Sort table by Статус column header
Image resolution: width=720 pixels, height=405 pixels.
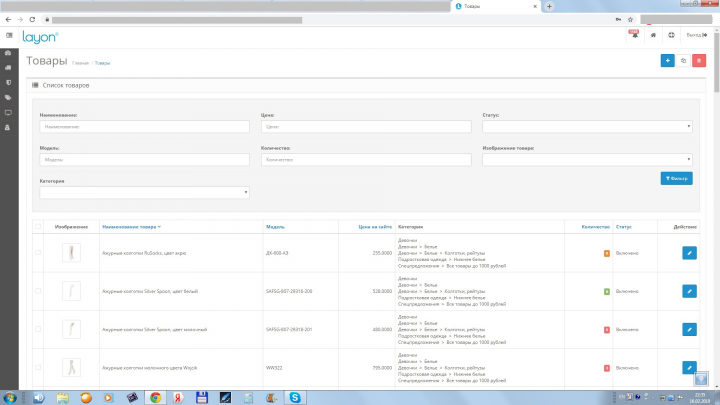pos(624,227)
